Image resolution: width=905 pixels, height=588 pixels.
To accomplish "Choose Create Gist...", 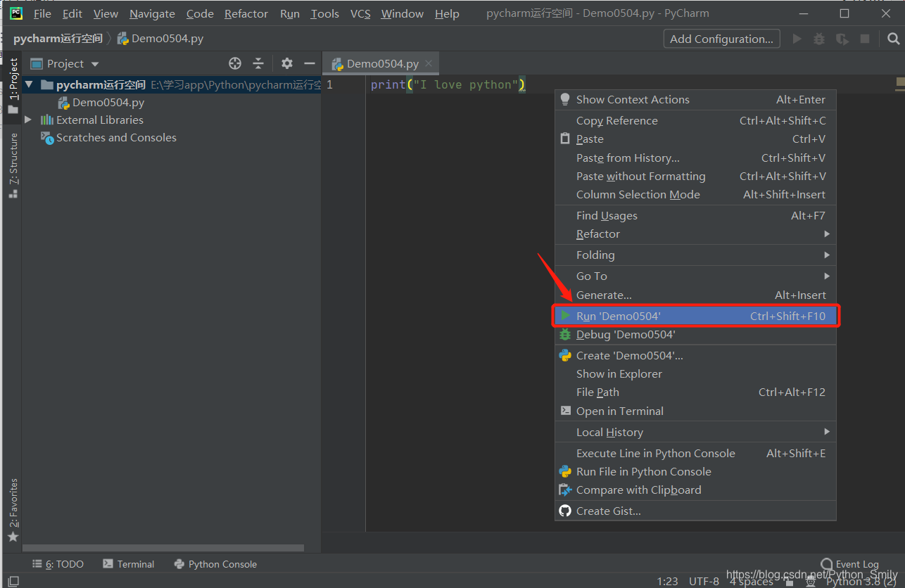I will (x=695, y=511).
